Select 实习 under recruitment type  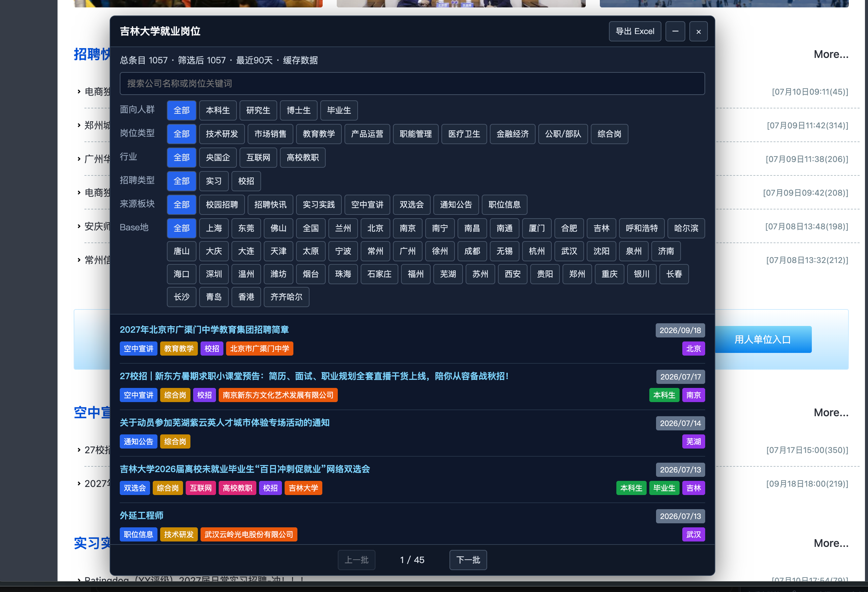coord(214,181)
